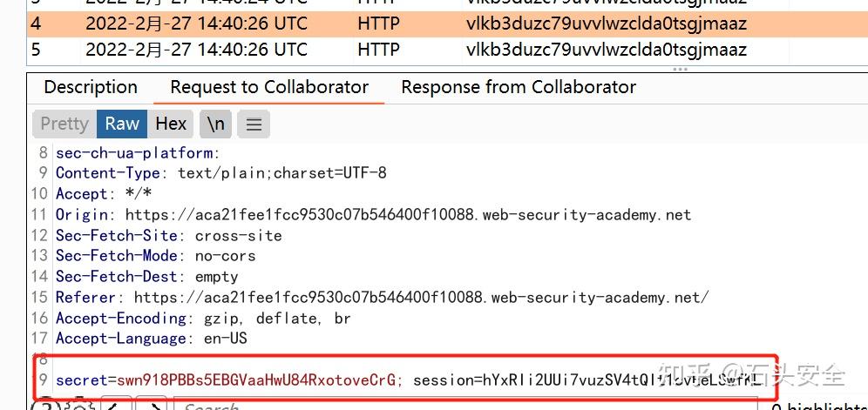Click the Collaborator payload cell in row 5
Image resolution: width=868 pixels, height=410 pixels.
(x=606, y=50)
